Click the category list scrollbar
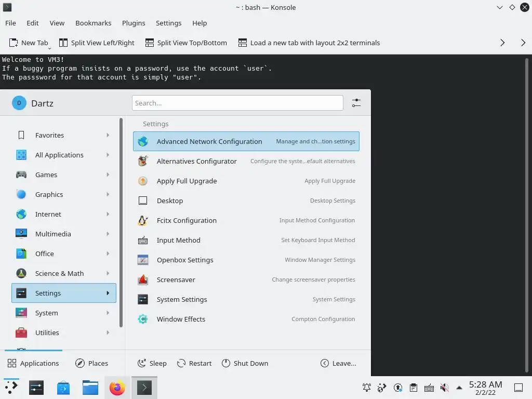Viewport: 532px width, 399px height. [121, 222]
